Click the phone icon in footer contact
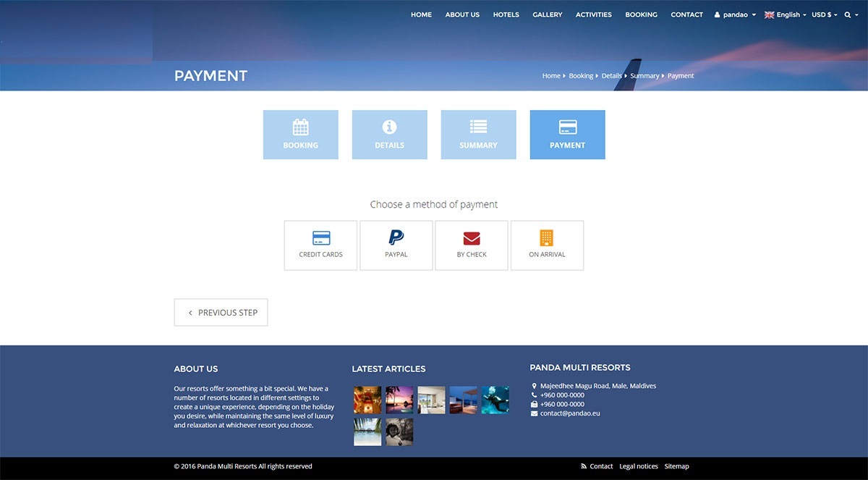 (x=534, y=395)
